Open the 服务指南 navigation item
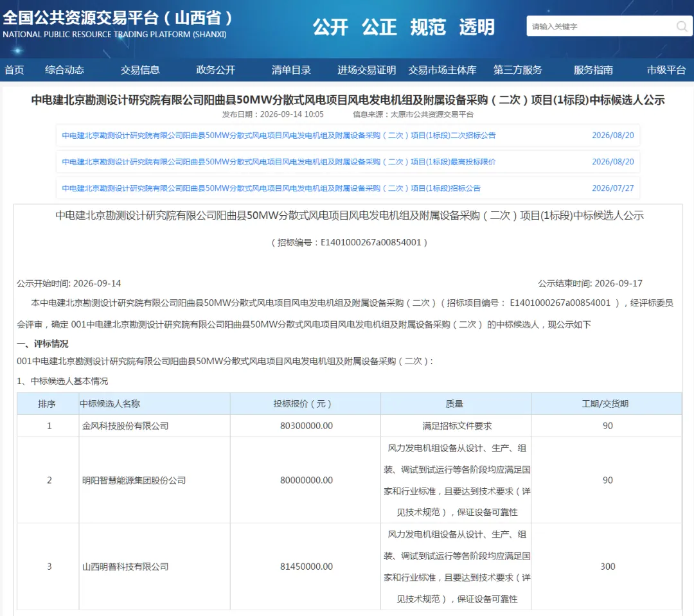 pos(593,70)
